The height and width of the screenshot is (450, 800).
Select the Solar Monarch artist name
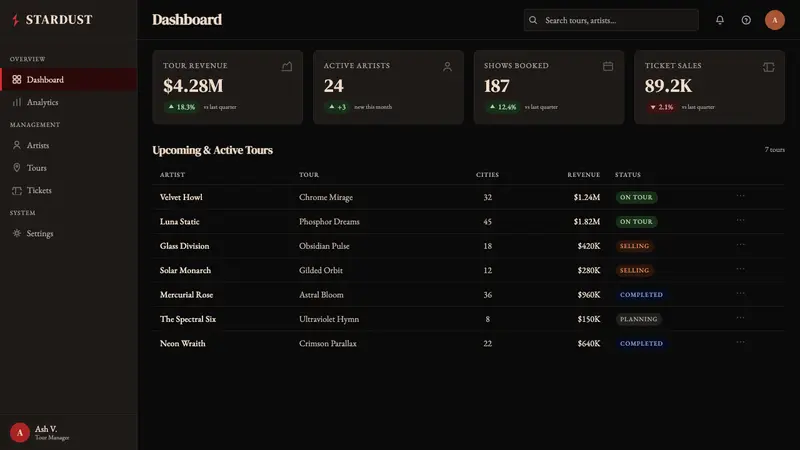pyautogui.click(x=185, y=270)
